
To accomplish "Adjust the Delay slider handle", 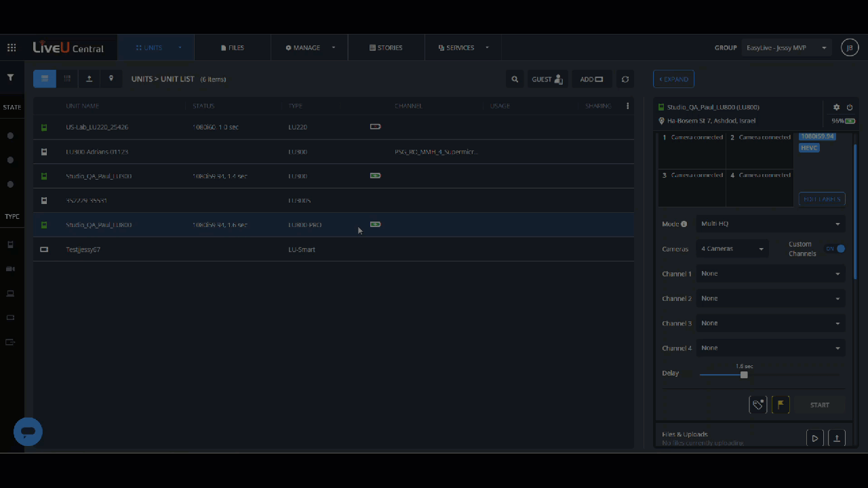I will click(x=744, y=375).
